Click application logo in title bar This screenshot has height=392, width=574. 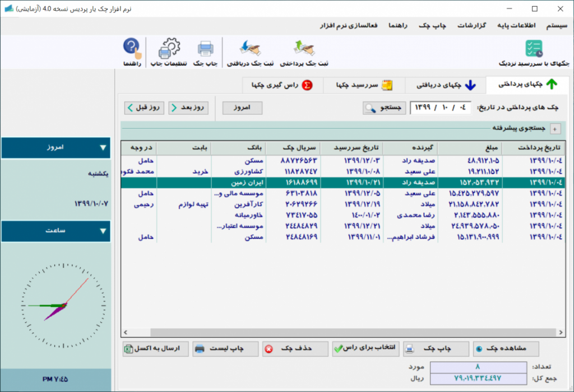point(9,8)
